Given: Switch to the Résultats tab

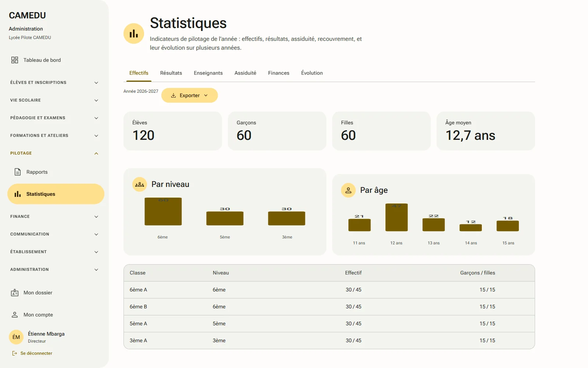Looking at the screenshot, I should [171, 73].
